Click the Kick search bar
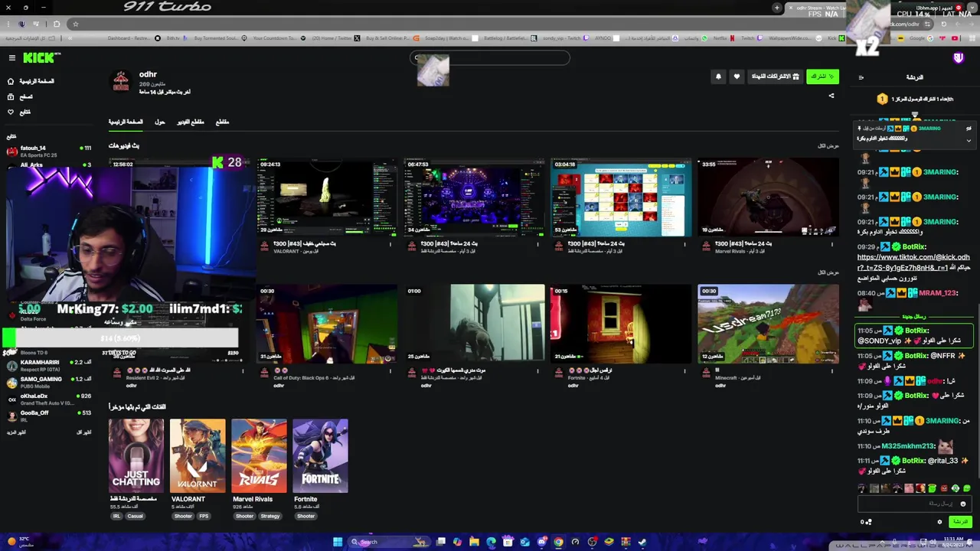Viewport: 980px width, 551px height. (490, 57)
